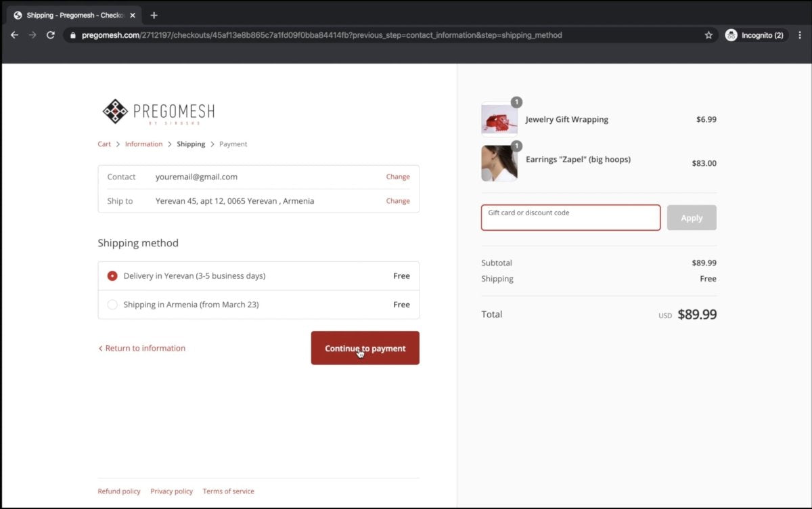Click the Apply discount code button
Viewport: 812px width, 509px height.
(x=691, y=217)
